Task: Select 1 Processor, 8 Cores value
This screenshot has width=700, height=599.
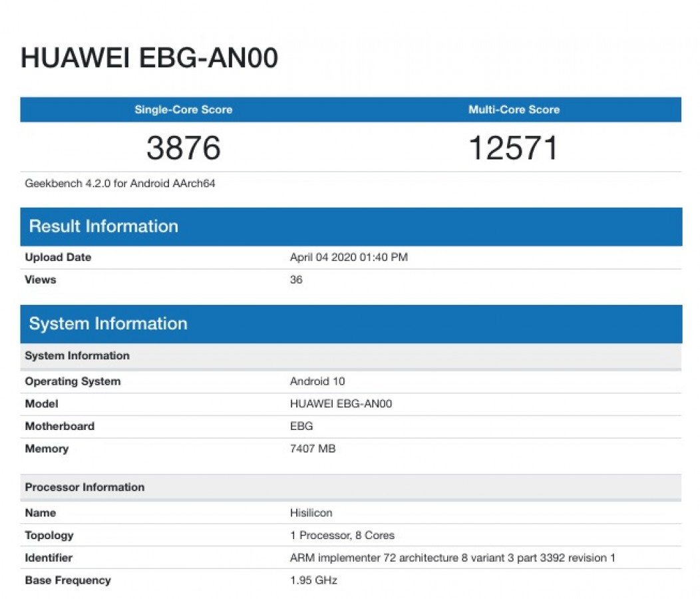Action: [x=343, y=535]
